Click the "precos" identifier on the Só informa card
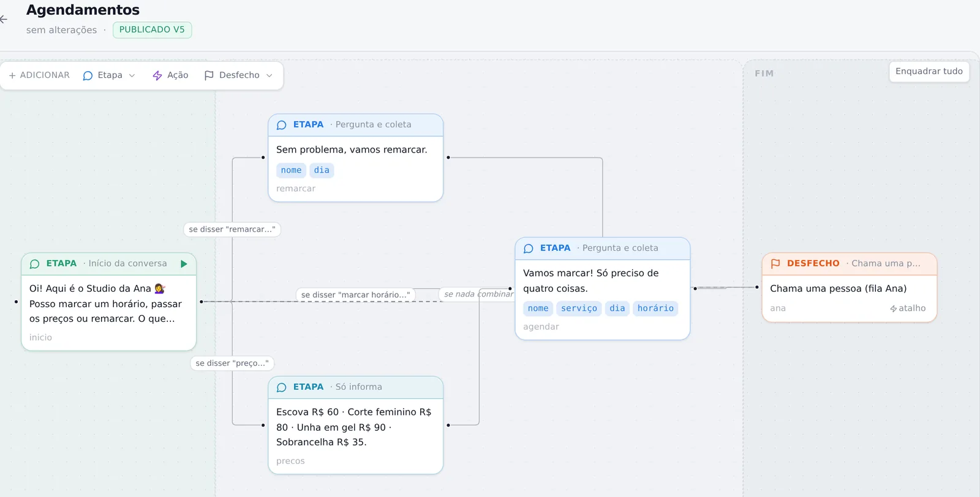Image resolution: width=980 pixels, height=497 pixels. [290, 461]
